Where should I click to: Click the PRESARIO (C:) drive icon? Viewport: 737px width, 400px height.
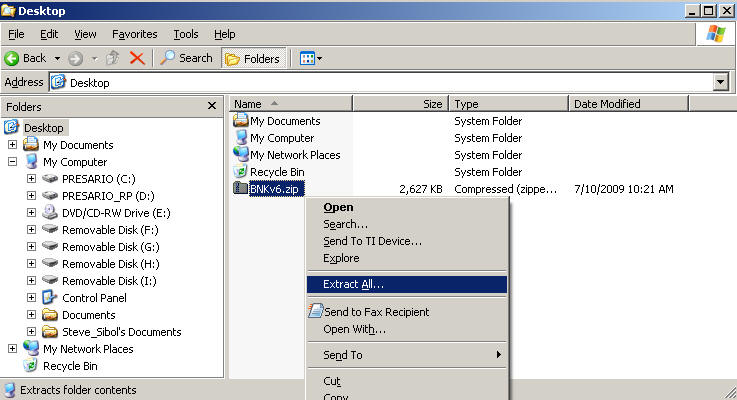50,179
